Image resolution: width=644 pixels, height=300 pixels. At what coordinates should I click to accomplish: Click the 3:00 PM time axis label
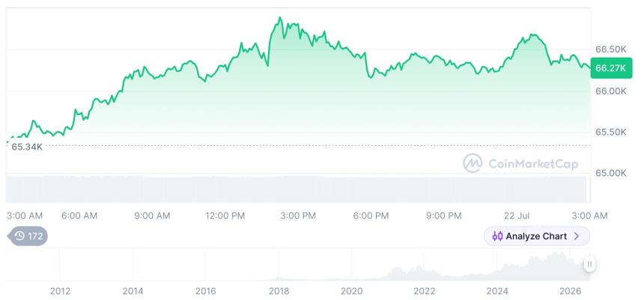pyautogui.click(x=298, y=216)
